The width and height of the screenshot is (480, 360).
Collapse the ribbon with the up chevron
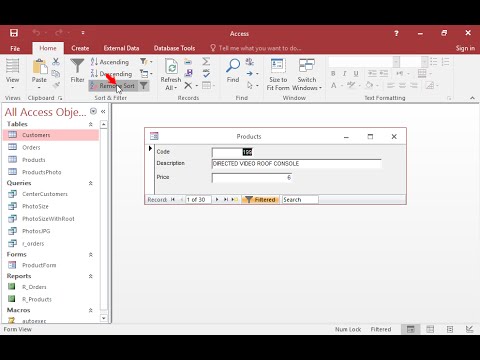pos(472,98)
